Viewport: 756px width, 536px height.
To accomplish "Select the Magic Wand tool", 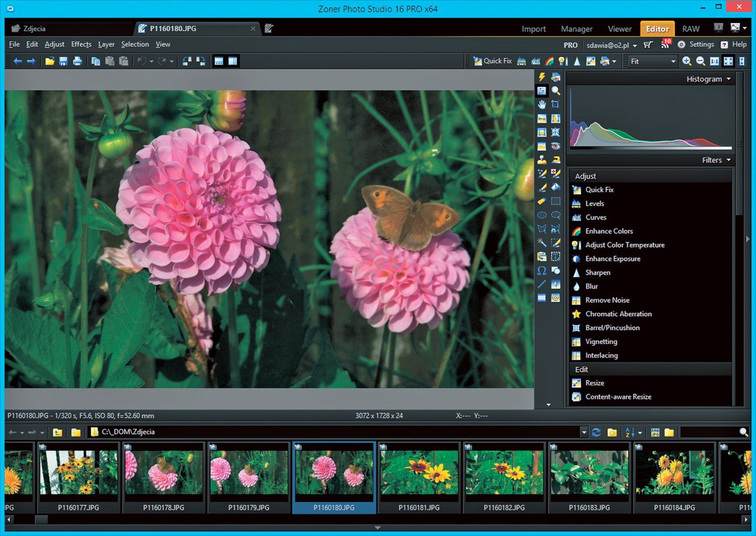I will (542, 243).
